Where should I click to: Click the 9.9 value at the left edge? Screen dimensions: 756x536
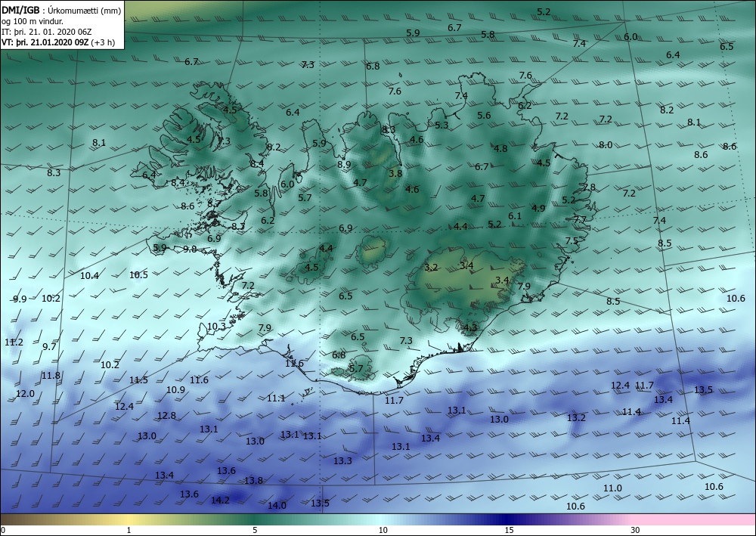(20, 299)
